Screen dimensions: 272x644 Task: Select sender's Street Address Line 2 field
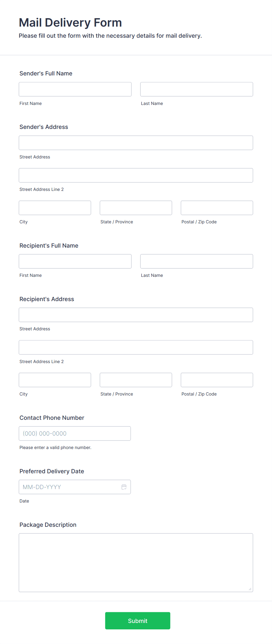[136, 175]
